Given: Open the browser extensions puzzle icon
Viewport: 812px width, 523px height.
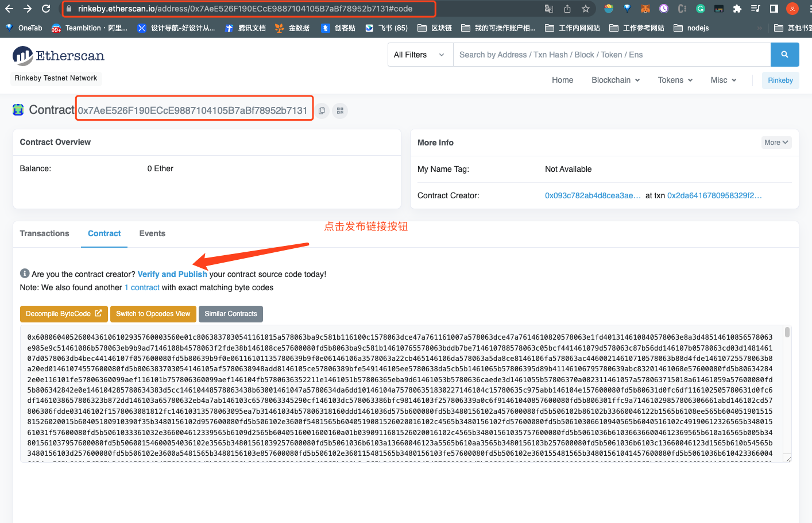Looking at the screenshot, I should tap(738, 9).
